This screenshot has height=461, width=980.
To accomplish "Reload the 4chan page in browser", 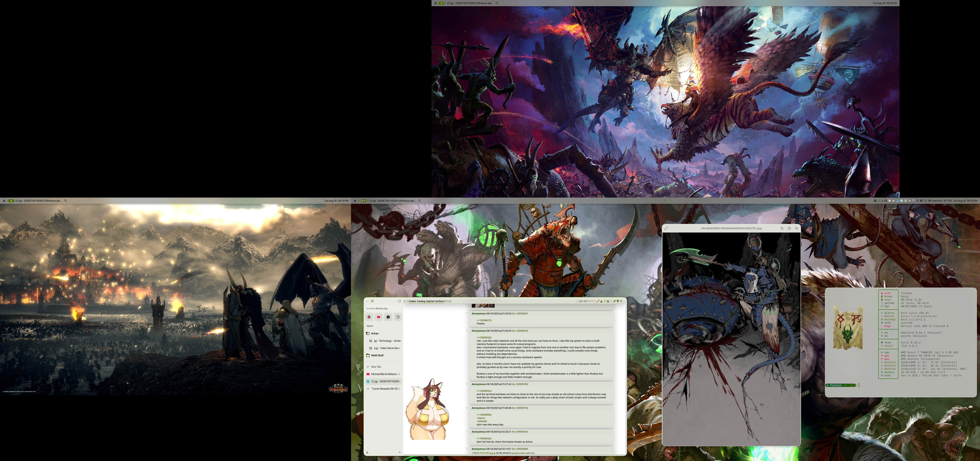I will point(399,301).
